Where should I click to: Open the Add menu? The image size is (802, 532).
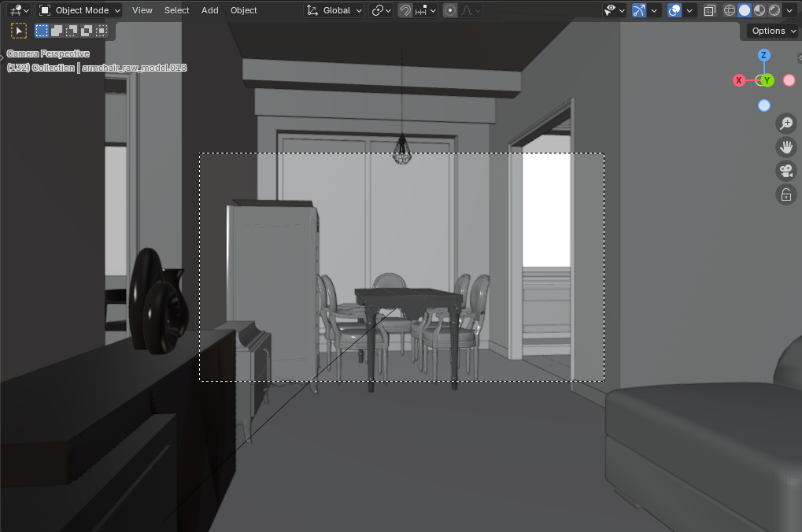[210, 10]
